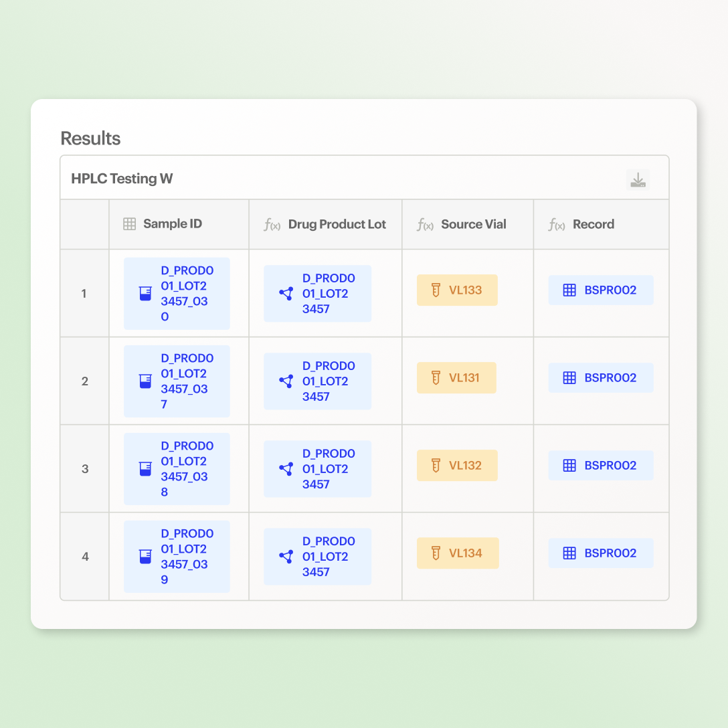This screenshot has height=728, width=728.
Task: Click the beaker icon on sample D_PROD001_LOT23457_030
Action: 145,293
